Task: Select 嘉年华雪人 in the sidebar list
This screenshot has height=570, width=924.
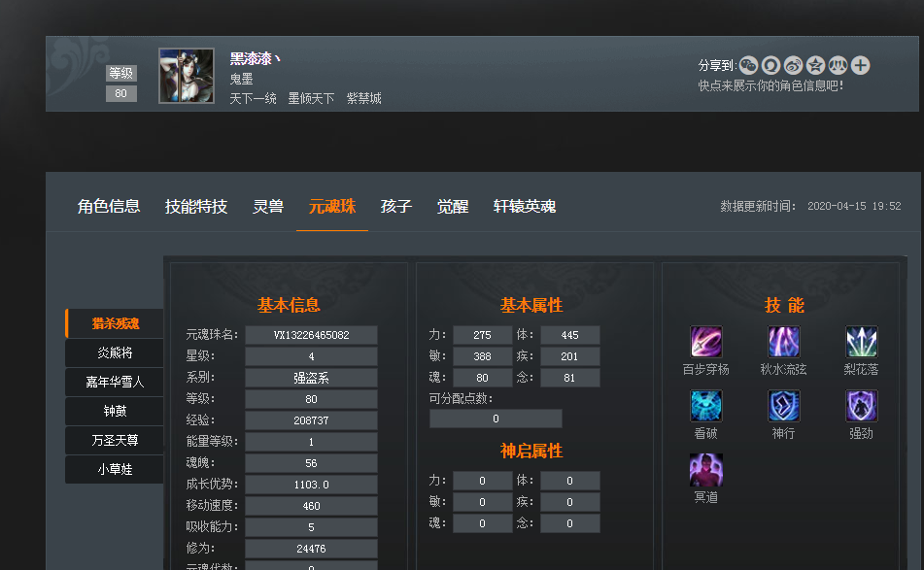Action: pos(115,382)
